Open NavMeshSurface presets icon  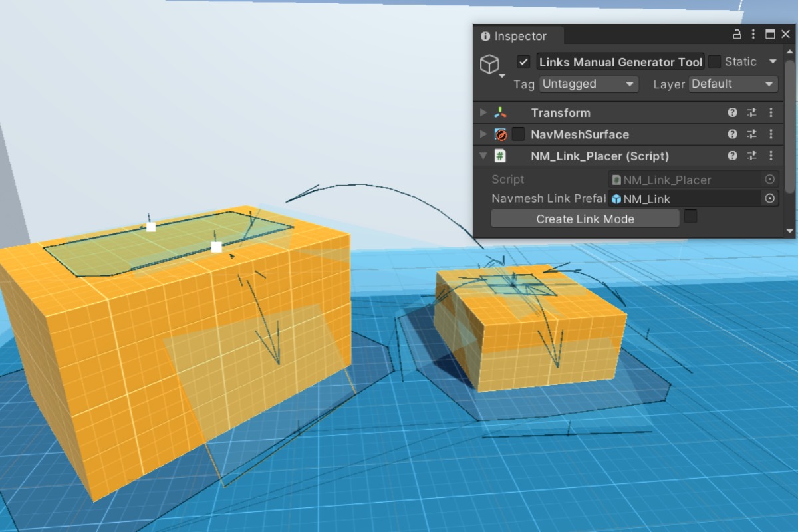pos(752,134)
